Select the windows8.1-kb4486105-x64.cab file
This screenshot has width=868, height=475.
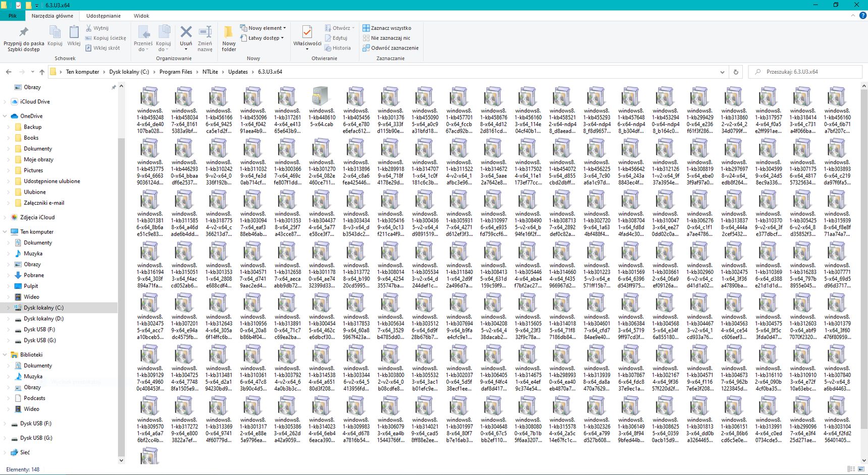321,107
